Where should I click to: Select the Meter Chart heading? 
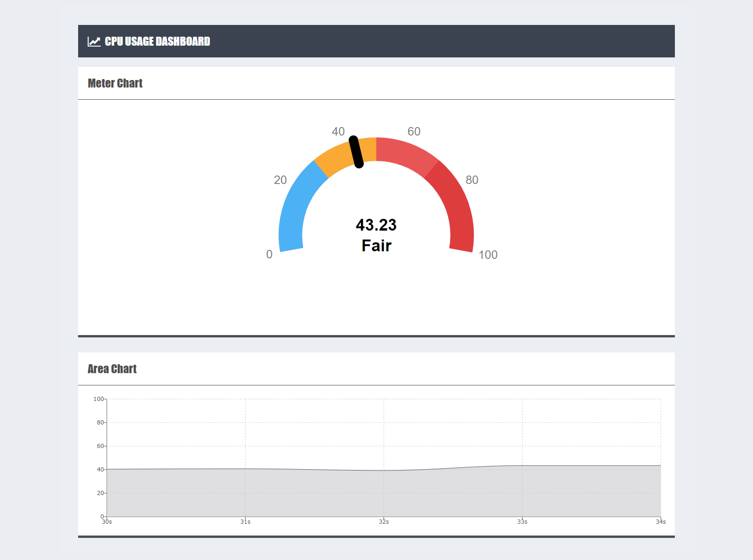pos(115,83)
